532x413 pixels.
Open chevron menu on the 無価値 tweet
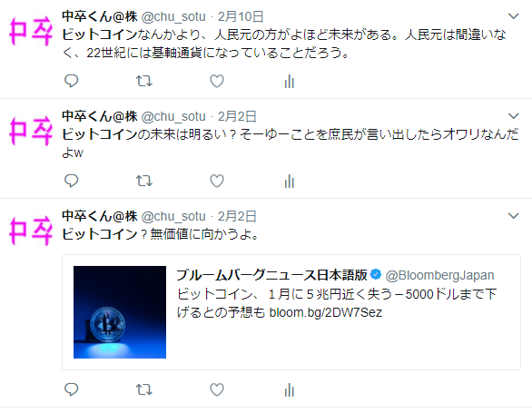[x=514, y=215]
